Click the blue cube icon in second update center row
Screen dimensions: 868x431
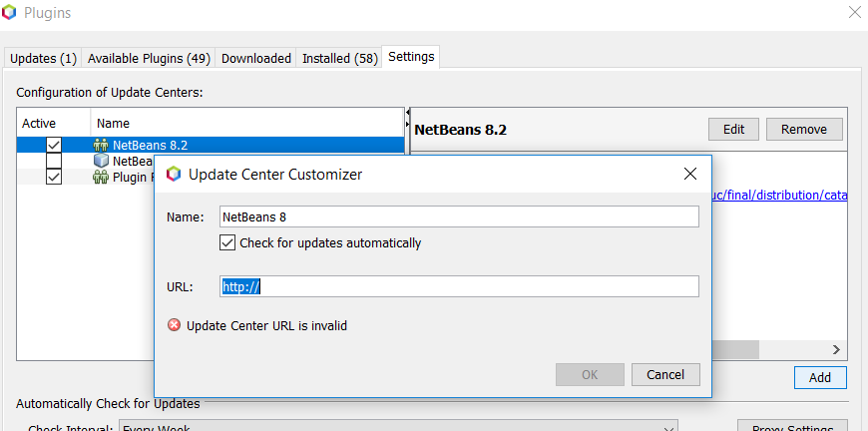101,161
